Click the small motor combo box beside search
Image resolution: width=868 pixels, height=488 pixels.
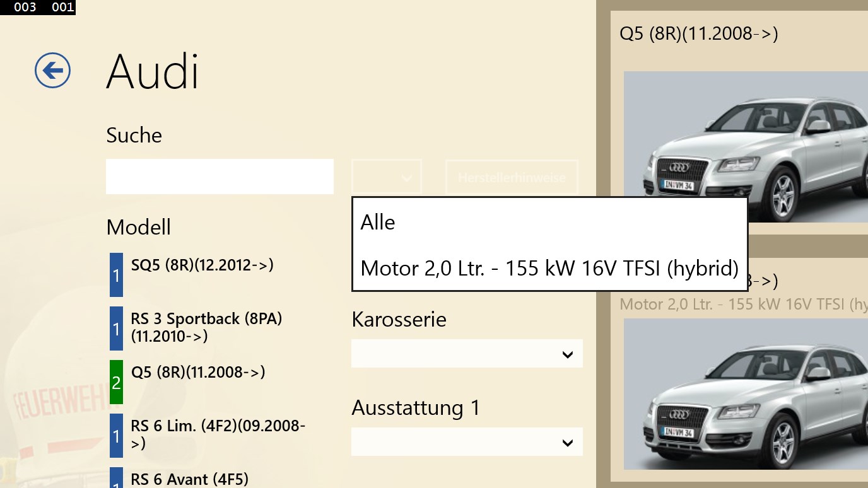[x=386, y=177]
